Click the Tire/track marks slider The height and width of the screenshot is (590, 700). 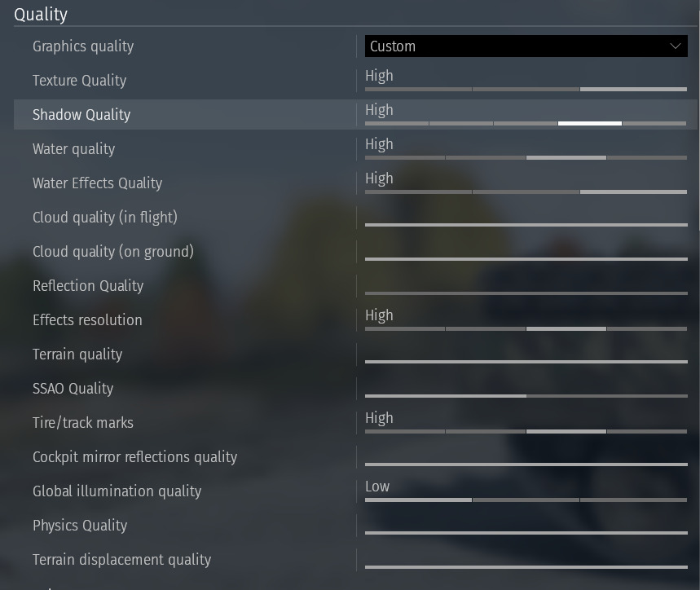[526, 431]
